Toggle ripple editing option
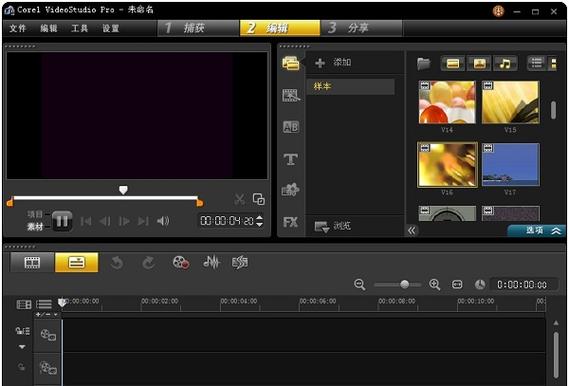Image resolution: width=569 pixels, height=386 pixels. click(22, 331)
